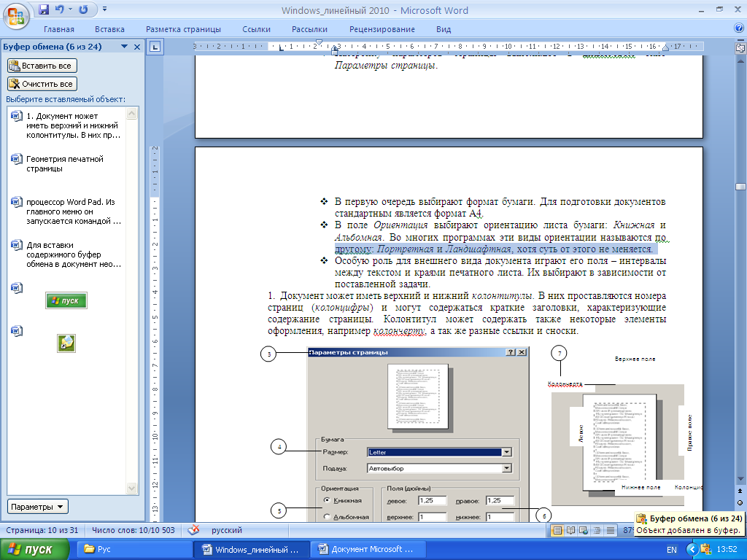Click the Вставить все button
This screenshot has height=560, width=747.
pos(42,66)
